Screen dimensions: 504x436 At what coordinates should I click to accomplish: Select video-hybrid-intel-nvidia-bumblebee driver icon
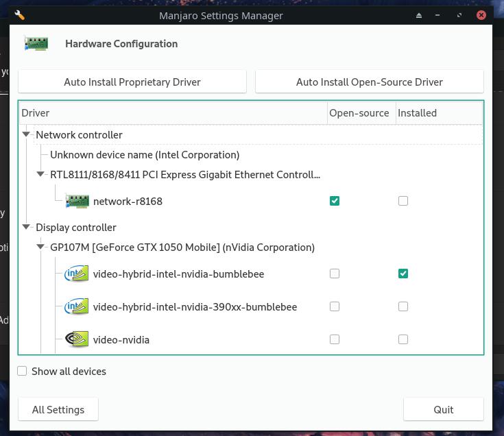click(77, 274)
